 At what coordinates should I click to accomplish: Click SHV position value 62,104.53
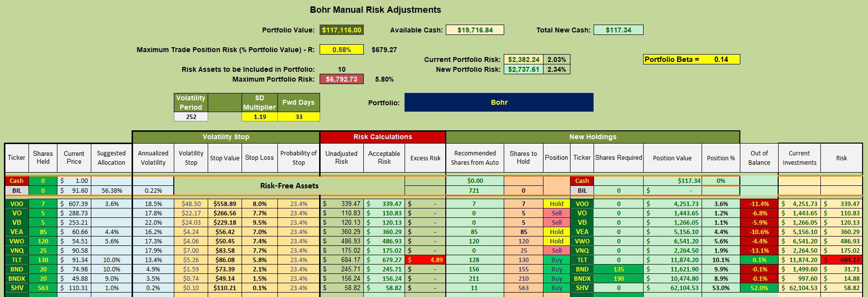tap(672, 288)
